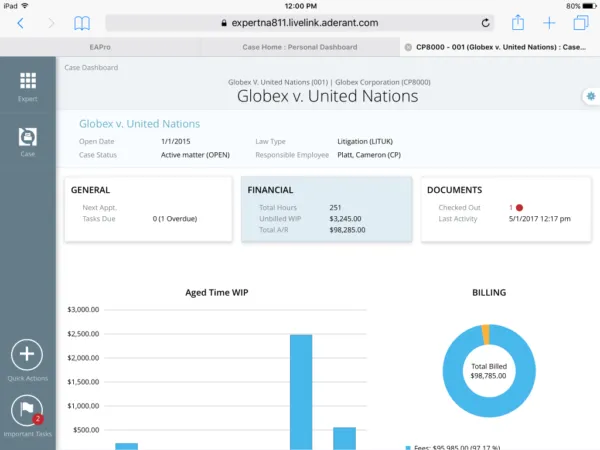Click the tallest Aged Time WIP bar
This screenshot has width=600, height=450.
[x=301, y=392]
